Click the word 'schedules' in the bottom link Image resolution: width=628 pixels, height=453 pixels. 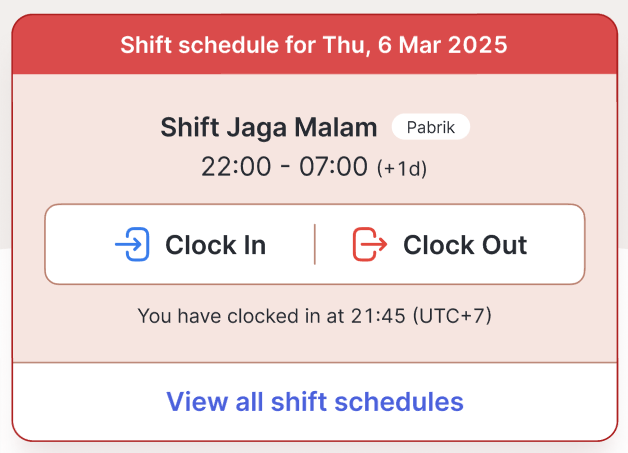pos(403,402)
